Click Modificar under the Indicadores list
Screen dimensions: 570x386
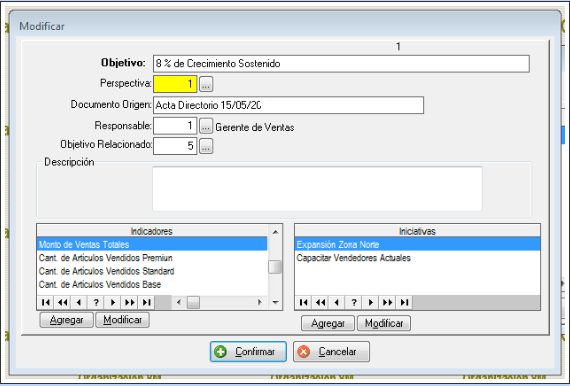coord(123,320)
